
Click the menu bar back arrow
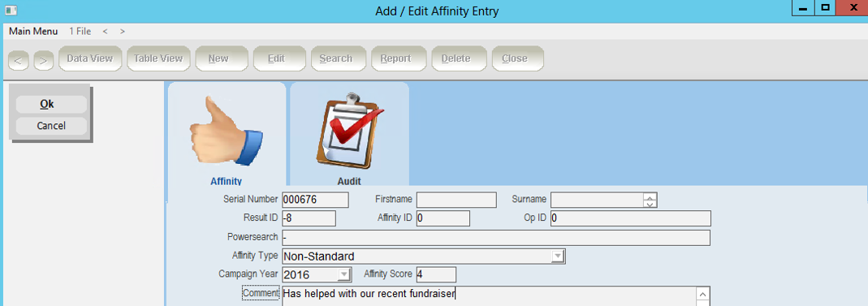click(x=106, y=32)
